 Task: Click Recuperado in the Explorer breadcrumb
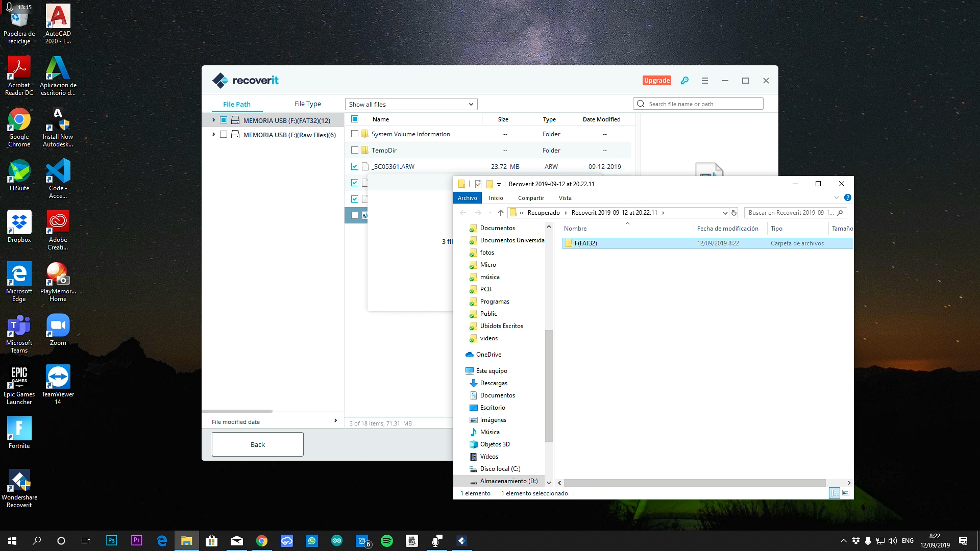pos(544,213)
